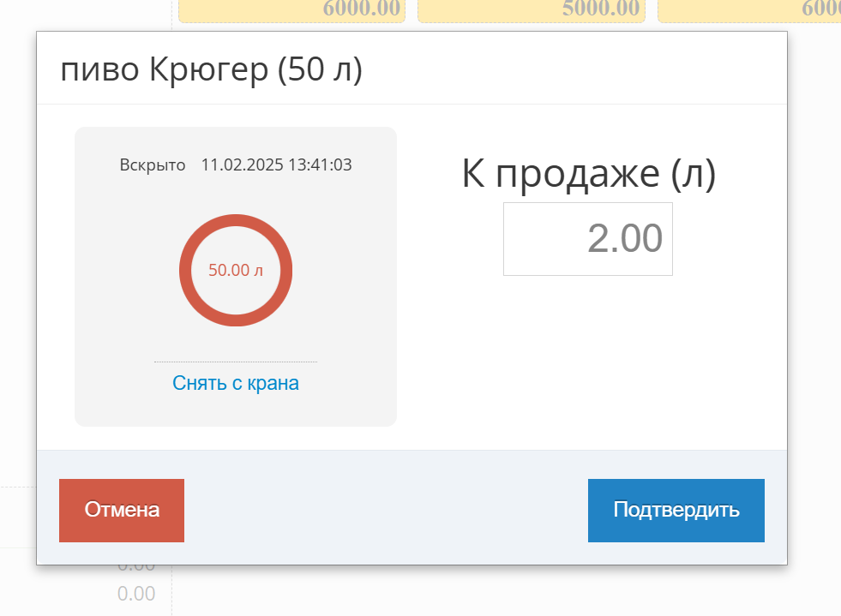
Task: Click the red Отмена button
Action: (x=122, y=511)
